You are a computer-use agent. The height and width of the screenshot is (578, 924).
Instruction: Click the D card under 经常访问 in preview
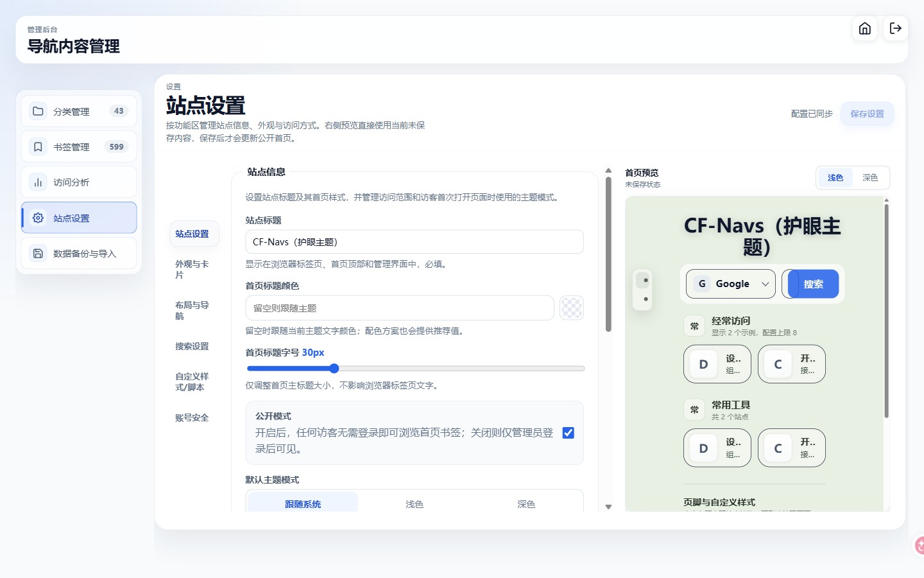point(717,364)
